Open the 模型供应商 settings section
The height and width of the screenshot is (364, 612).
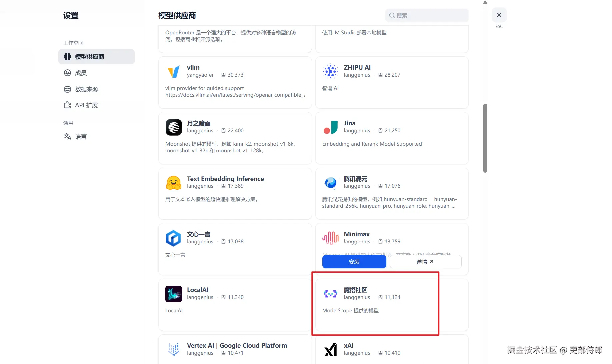click(96, 57)
